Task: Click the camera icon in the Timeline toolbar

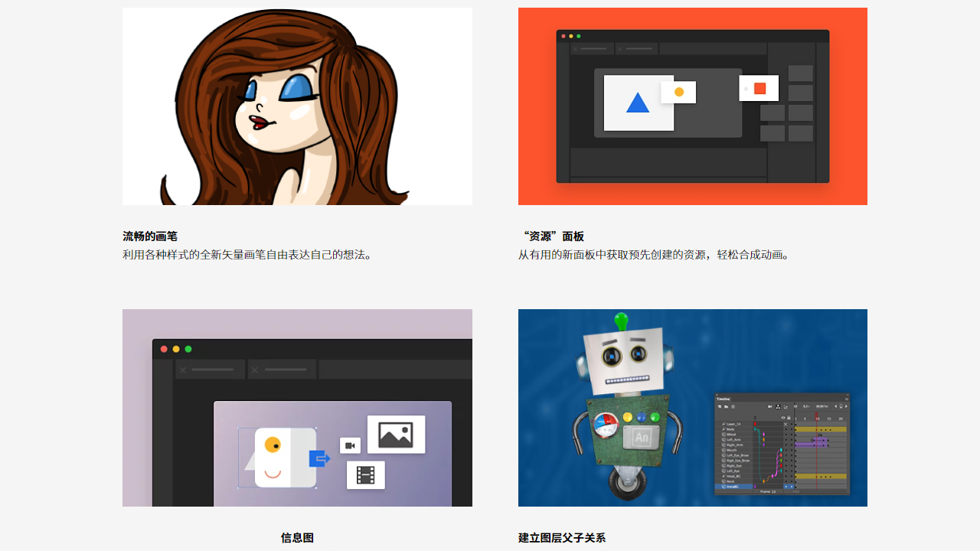Action: pyautogui.click(x=769, y=406)
